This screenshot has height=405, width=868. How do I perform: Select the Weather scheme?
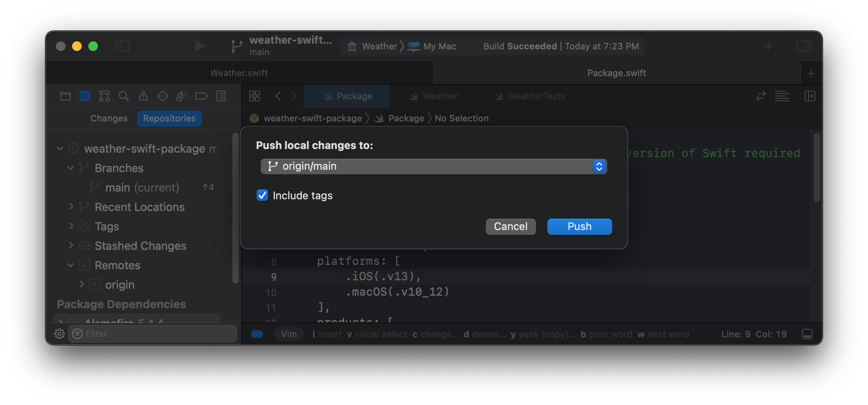(x=373, y=46)
